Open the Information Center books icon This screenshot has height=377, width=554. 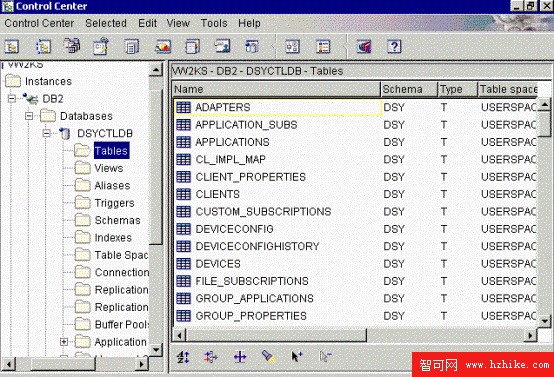364,47
